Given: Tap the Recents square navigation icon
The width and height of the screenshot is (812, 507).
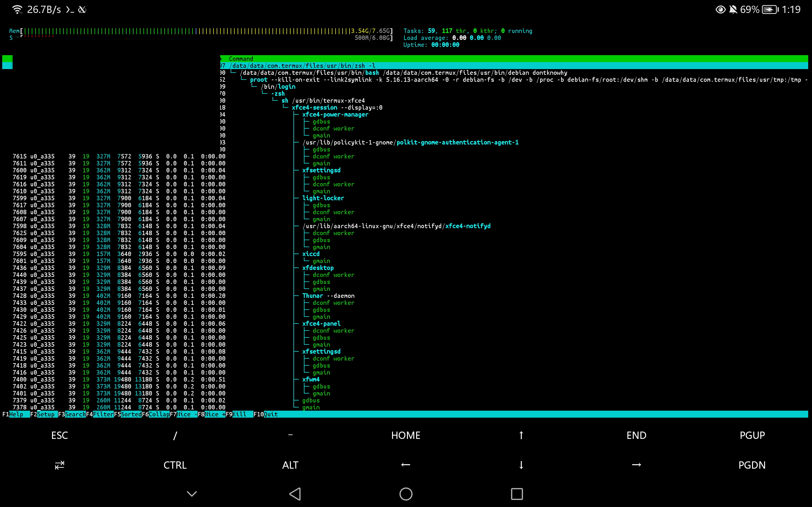Looking at the screenshot, I should tap(517, 494).
